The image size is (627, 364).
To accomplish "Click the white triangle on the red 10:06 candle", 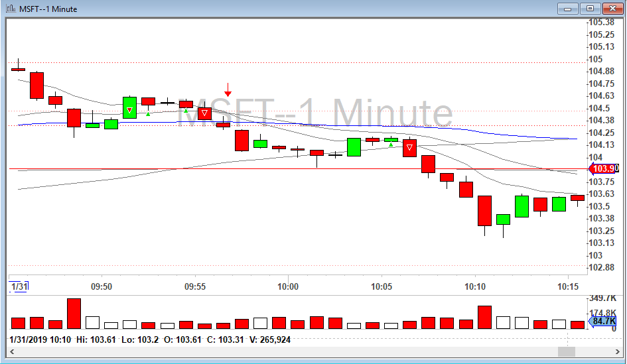I will tap(410, 148).
